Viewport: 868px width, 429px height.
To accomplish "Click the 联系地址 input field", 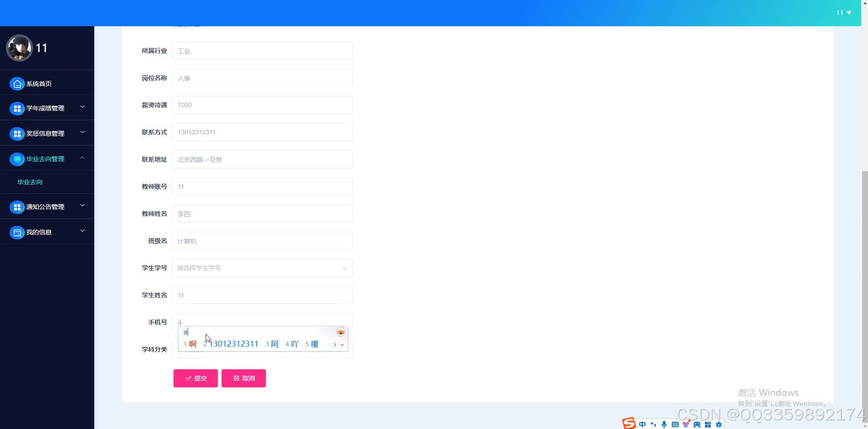I will coord(262,159).
